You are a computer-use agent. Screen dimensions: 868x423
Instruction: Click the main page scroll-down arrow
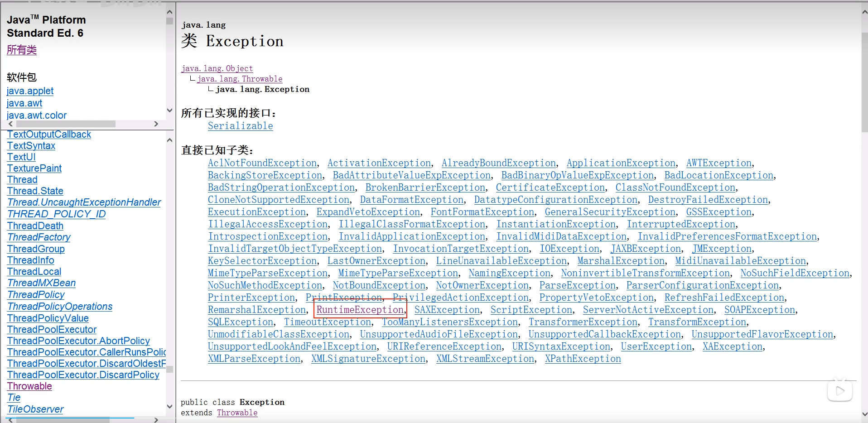point(864,414)
